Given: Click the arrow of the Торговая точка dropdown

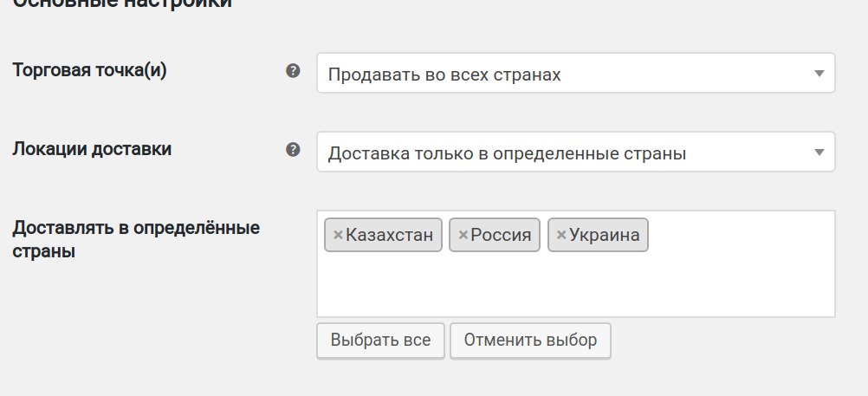Looking at the screenshot, I should (x=819, y=75).
